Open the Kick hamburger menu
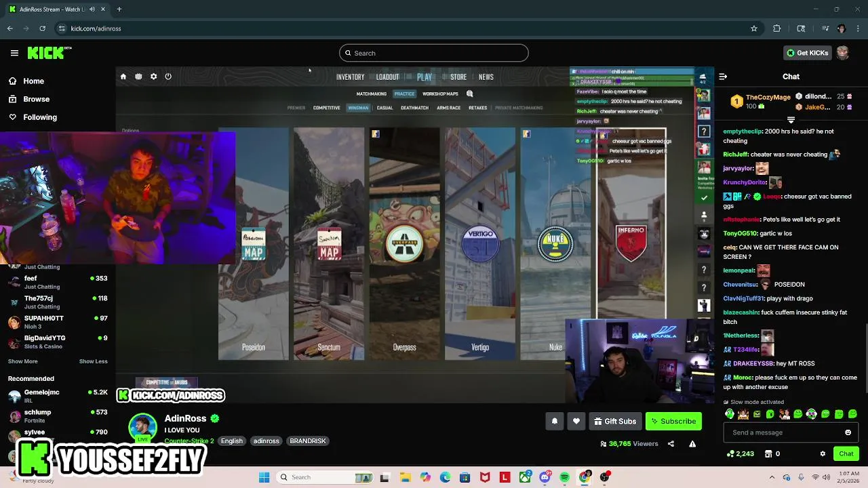The height and width of the screenshot is (488, 868). [x=14, y=53]
